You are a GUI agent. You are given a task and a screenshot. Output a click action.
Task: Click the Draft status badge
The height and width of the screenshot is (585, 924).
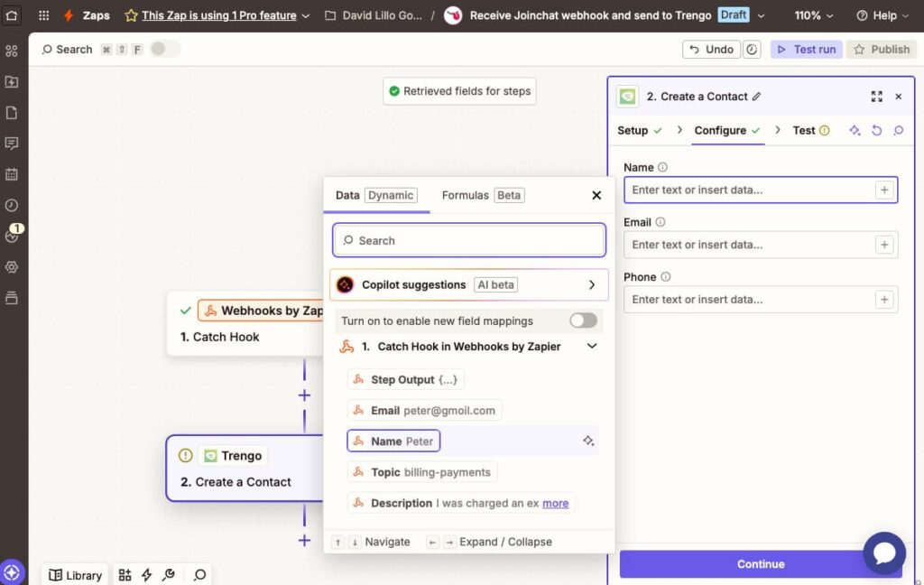pos(734,14)
